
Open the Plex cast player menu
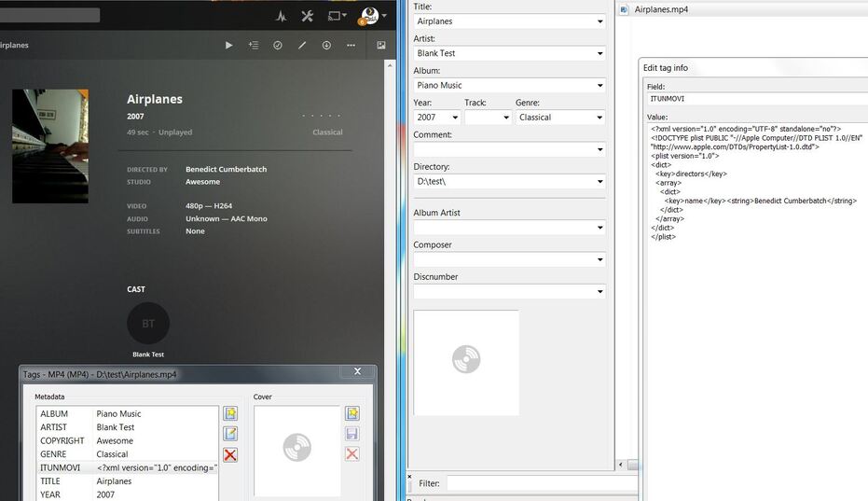338,16
